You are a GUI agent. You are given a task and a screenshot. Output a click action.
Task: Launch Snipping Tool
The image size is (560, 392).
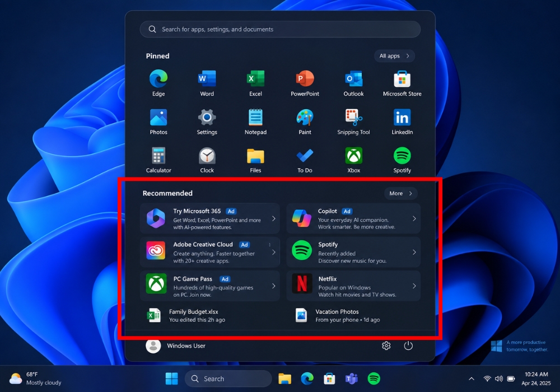353,122
